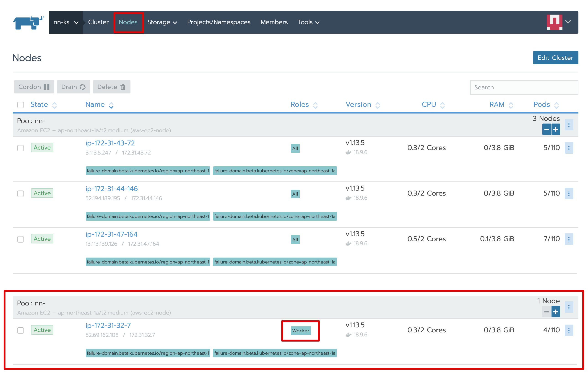Toggle the select-all nodes checkbox

point(21,105)
